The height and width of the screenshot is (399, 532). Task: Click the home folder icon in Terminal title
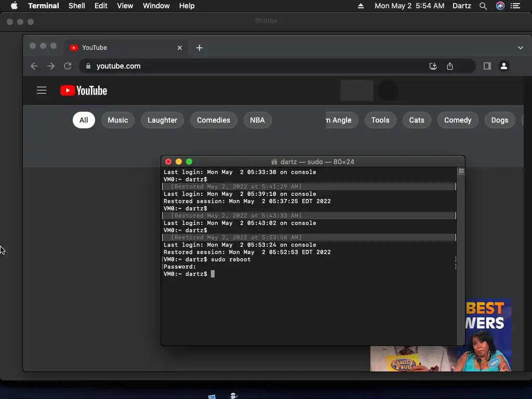pyautogui.click(x=274, y=162)
